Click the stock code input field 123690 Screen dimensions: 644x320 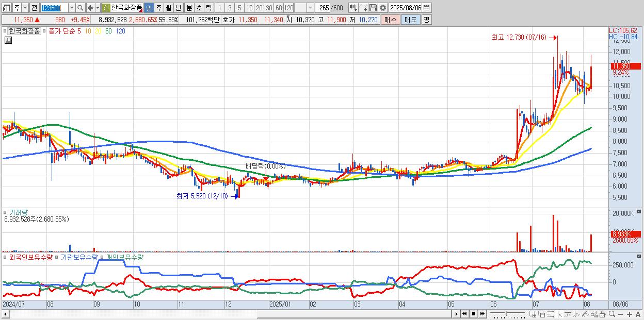pos(55,8)
